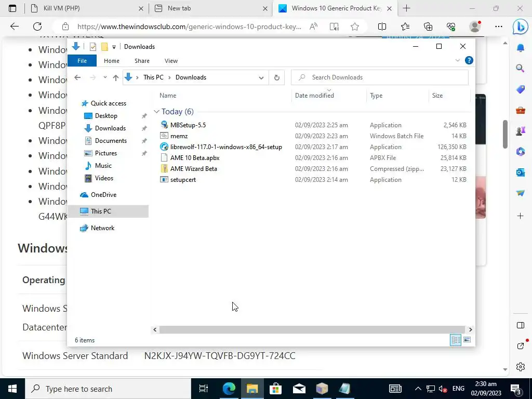Open the Edge sidebar search icon

(520, 69)
